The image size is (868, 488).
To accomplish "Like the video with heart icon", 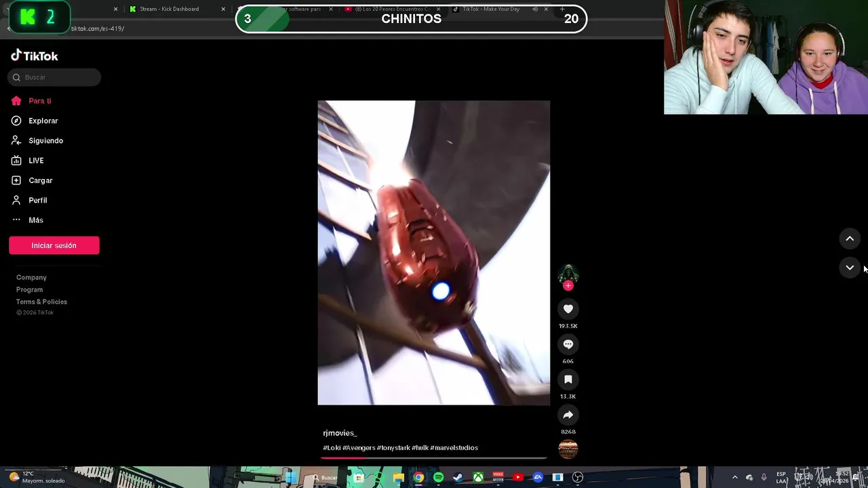I will coord(568,309).
